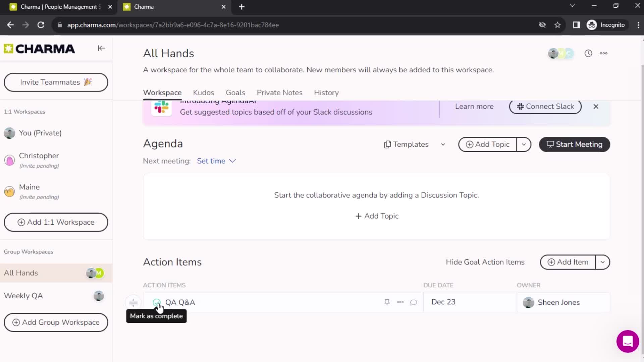The height and width of the screenshot is (362, 644).
Task: Open workspace history clock icon
Action: pos(588,53)
